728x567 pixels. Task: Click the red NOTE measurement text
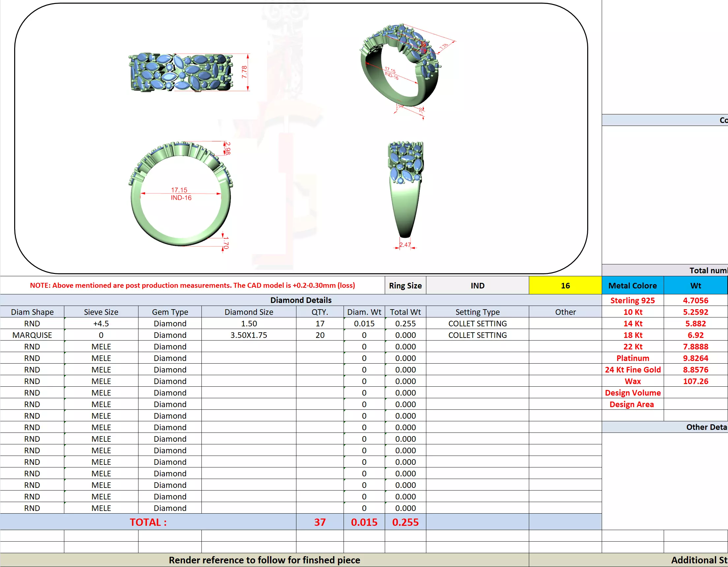(192, 285)
